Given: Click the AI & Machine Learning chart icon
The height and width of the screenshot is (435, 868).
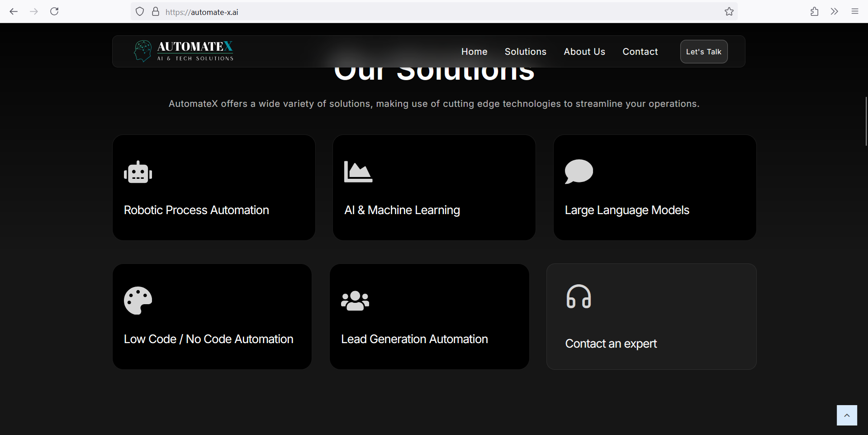Looking at the screenshot, I should click(358, 172).
